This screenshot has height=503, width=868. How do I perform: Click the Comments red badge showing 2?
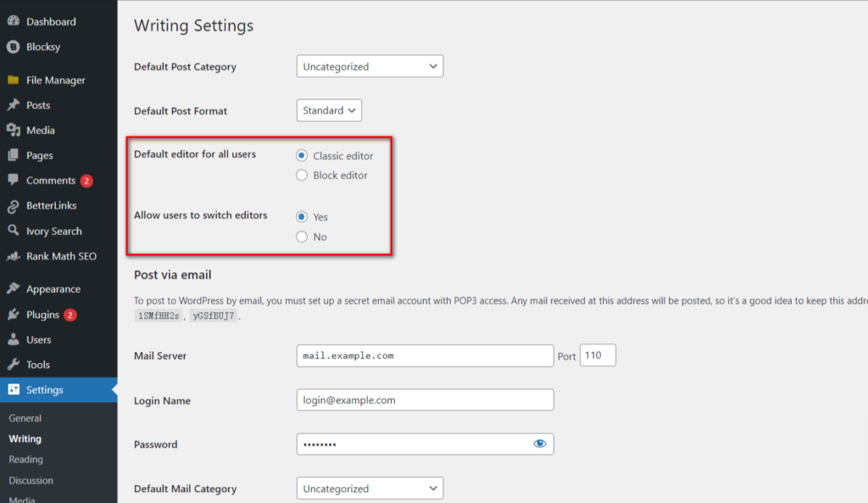pyautogui.click(x=86, y=181)
